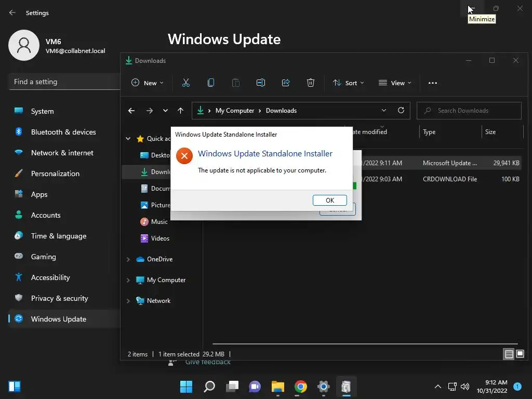The height and width of the screenshot is (399, 532).
Task: Open the New dropdown in File Explorer
Action: click(147, 83)
